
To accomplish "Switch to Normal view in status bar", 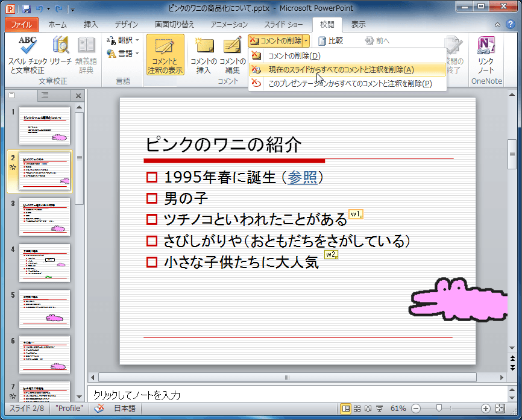I will 346,409.
